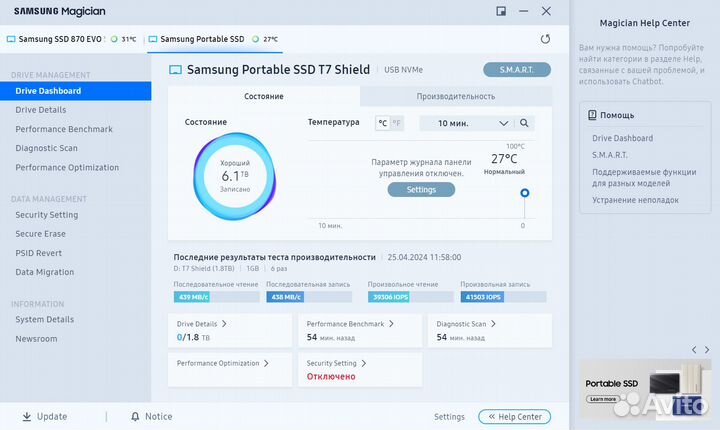The height and width of the screenshot is (430, 720).
Task: Click the 438 MB/s sequential write bar
Action: 309,297
